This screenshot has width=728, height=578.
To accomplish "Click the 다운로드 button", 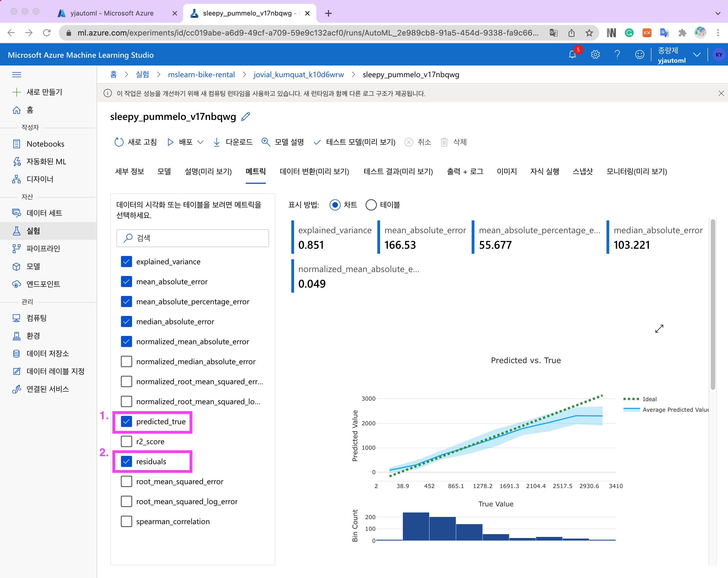I will click(233, 142).
